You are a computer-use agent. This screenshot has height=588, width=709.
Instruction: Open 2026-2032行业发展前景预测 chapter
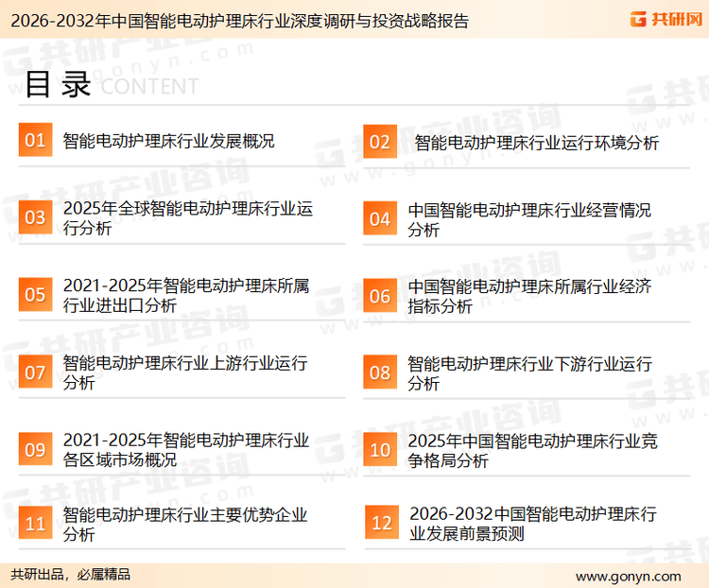point(532,524)
